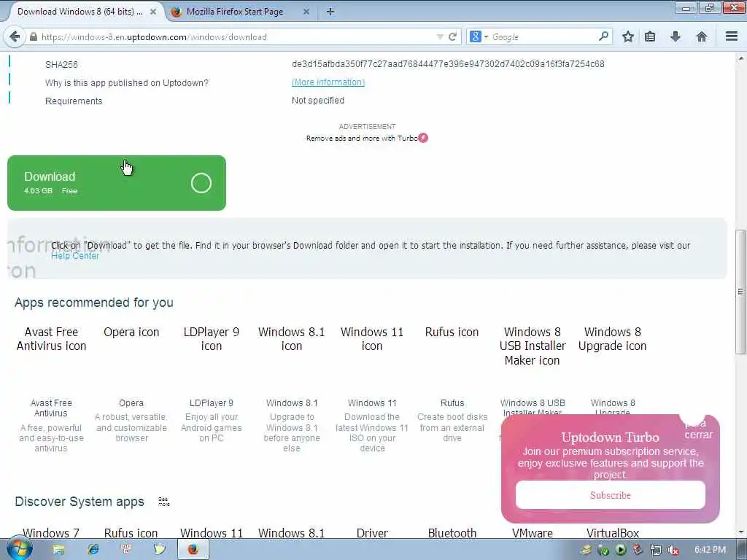Open the Firefox hamburger menu
The height and width of the screenshot is (560, 747).
click(x=731, y=36)
